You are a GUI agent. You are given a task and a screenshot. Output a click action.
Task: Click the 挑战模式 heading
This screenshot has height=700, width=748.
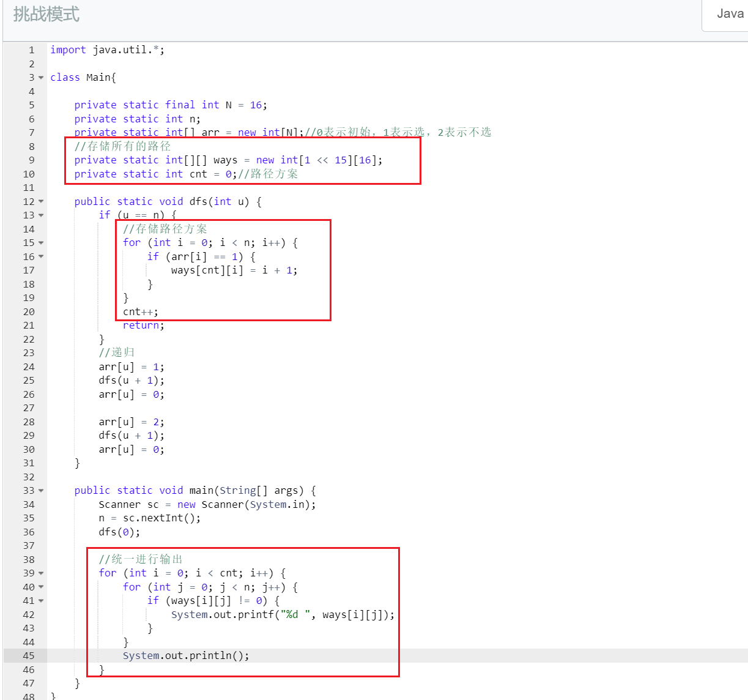pyautogui.click(x=46, y=14)
